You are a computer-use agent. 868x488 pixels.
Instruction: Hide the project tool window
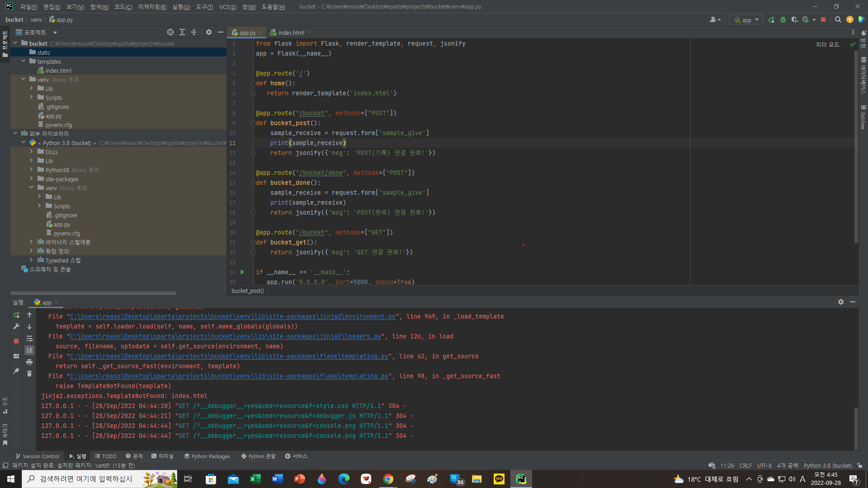click(x=220, y=33)
